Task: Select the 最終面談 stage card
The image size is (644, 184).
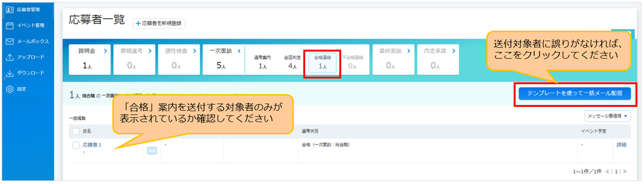Action: (393, 60)
